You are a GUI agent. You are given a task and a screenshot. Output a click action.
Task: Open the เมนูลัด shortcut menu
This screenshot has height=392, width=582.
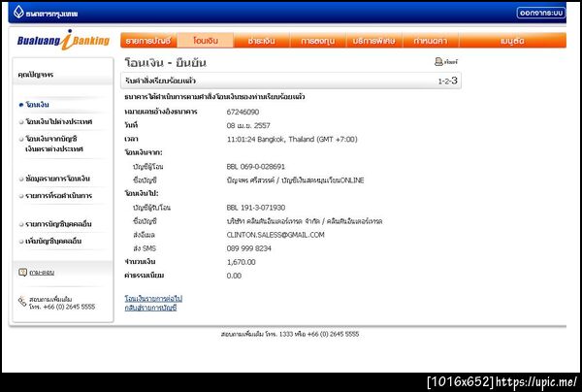coord(512,41)
